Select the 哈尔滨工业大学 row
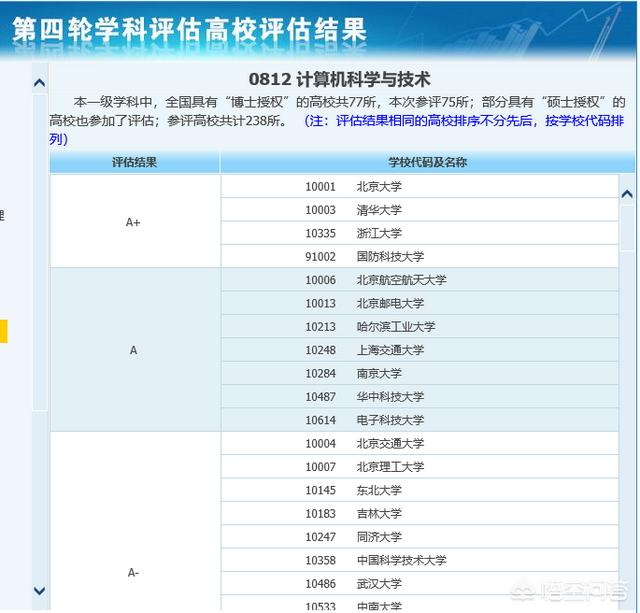 coord(419,327)
